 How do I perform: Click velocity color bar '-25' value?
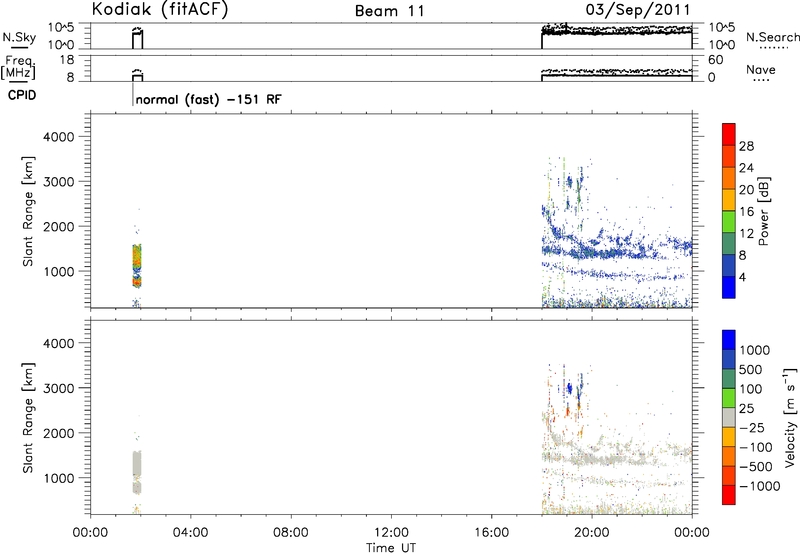coord(752,427)
